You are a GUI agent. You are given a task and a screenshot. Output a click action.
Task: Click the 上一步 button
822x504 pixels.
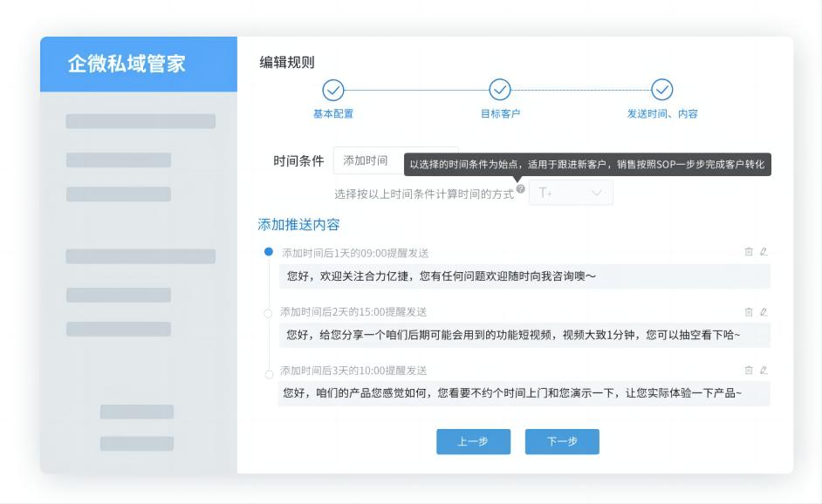pos(473,441)
